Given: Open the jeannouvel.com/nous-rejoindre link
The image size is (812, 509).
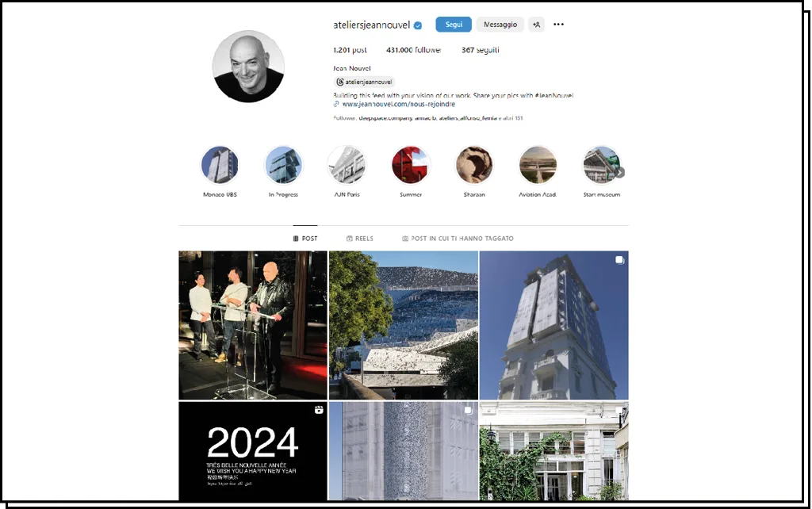Looking at the screenshot, I should (x=398, y=104).
